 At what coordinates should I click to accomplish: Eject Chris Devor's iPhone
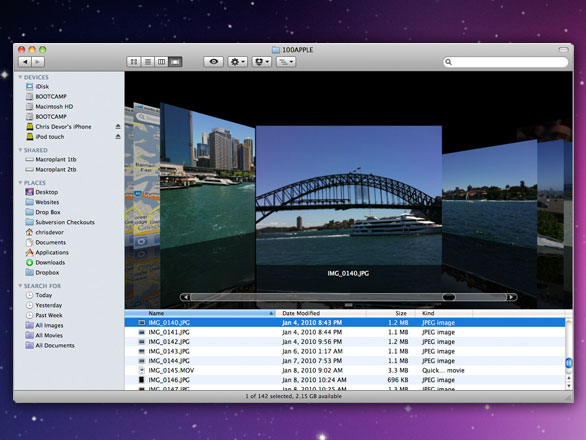pos(118,127)
